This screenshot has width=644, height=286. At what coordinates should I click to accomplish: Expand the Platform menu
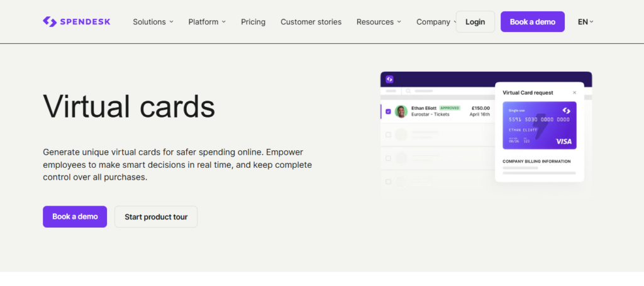[x=207, y=22]
